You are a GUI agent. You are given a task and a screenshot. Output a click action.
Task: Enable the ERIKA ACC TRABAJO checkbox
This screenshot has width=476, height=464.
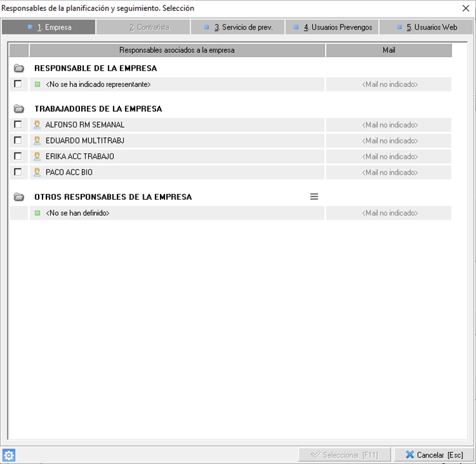tap(18, 156)
